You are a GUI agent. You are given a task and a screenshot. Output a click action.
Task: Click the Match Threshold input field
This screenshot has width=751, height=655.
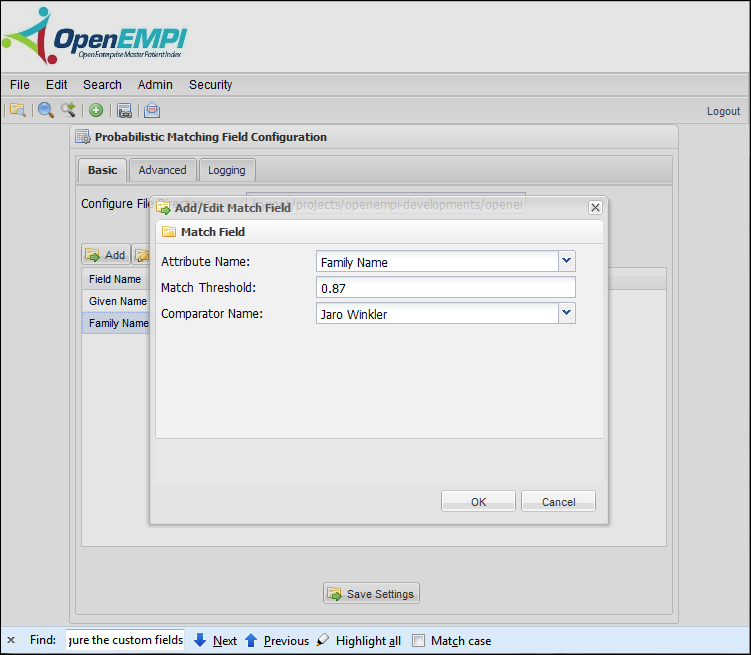coord(445,288)
